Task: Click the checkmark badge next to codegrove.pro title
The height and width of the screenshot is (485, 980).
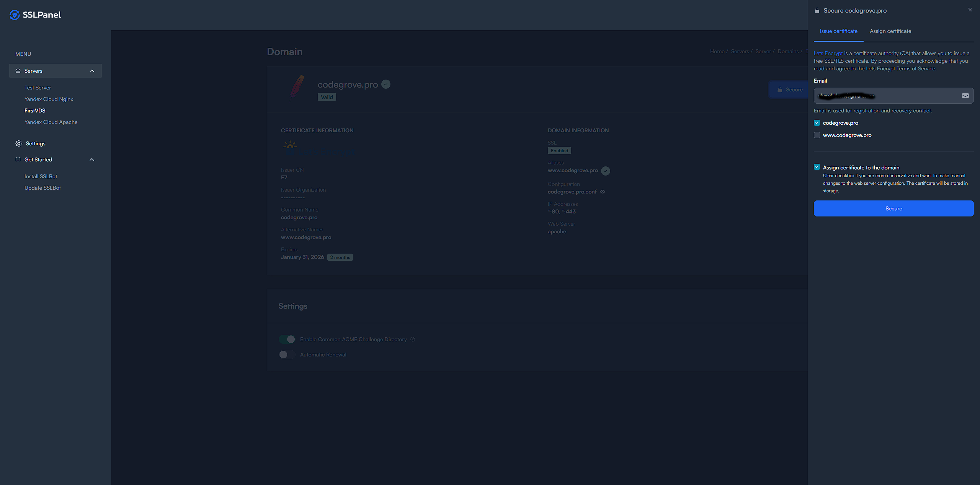Action: [385, 84]
